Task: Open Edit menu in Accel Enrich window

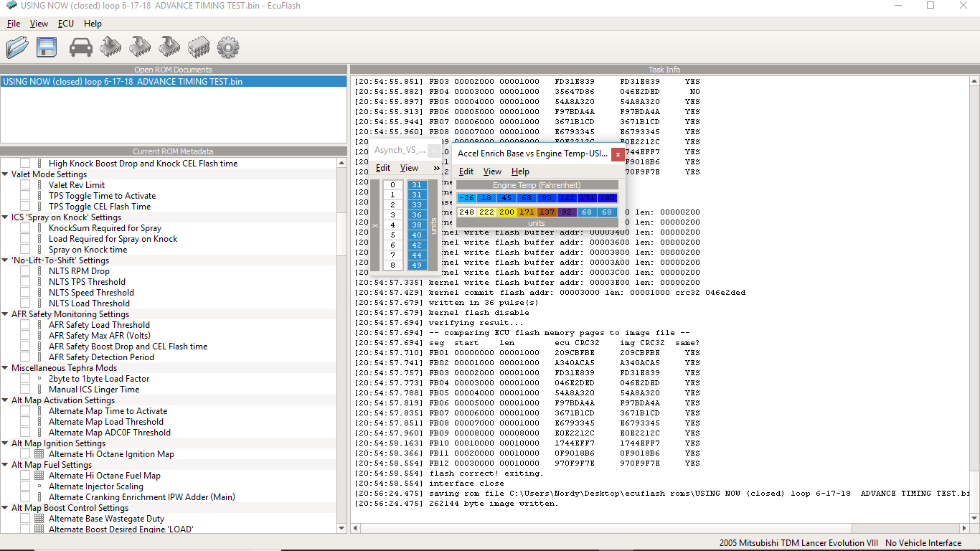Action: (x=466, y=171)
